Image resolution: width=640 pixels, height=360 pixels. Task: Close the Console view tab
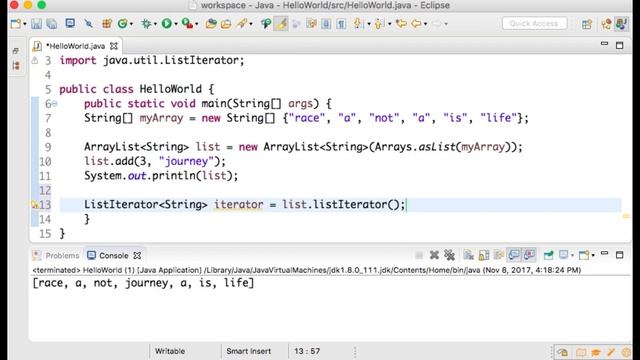[138, 256]
